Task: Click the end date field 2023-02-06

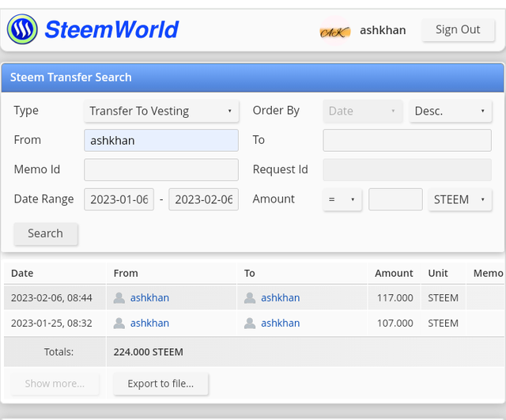Action: click(203, 199)
